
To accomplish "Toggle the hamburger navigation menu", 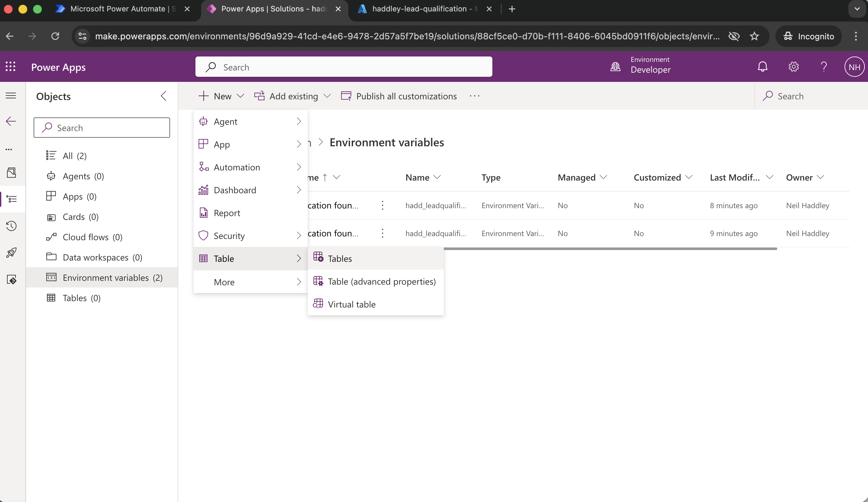I will point(11,96).
